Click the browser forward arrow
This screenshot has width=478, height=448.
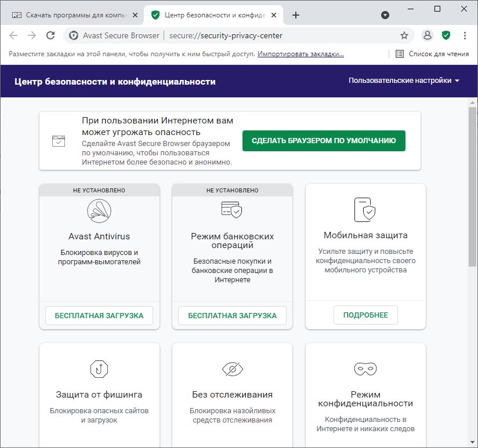(x=32, y=35)
